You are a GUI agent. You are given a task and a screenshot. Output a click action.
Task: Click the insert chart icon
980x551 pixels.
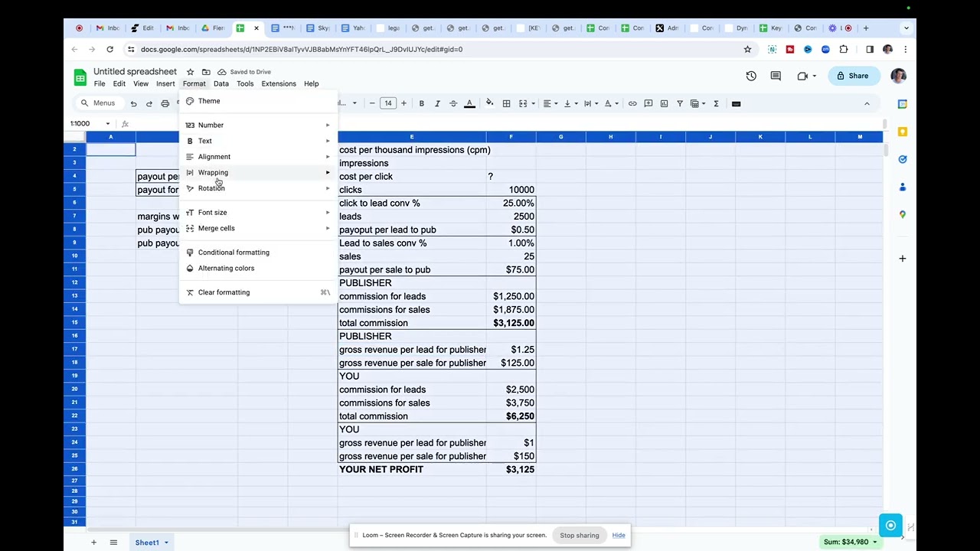pos(664,103)
